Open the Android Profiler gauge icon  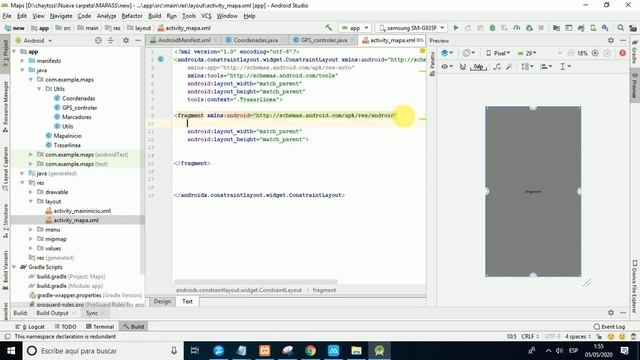click(x=517, y=28)
